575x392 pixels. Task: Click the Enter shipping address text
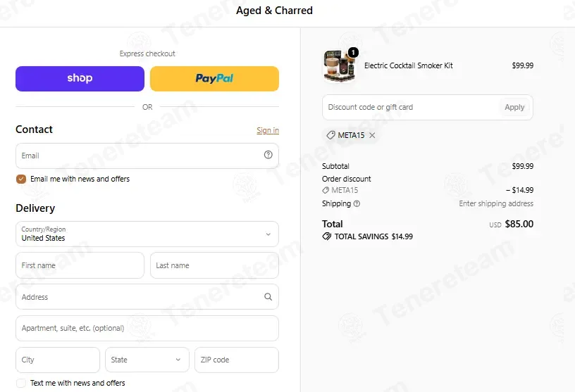(496, 203)
